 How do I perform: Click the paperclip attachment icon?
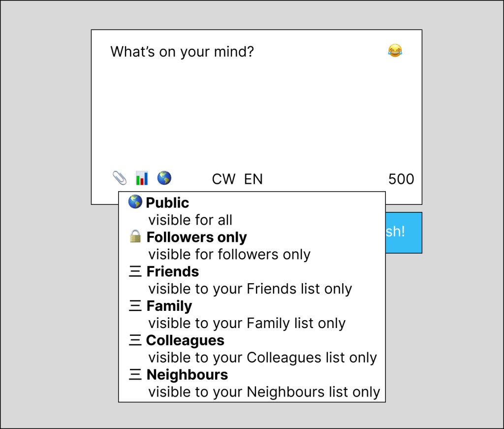[x=119, y=178]
